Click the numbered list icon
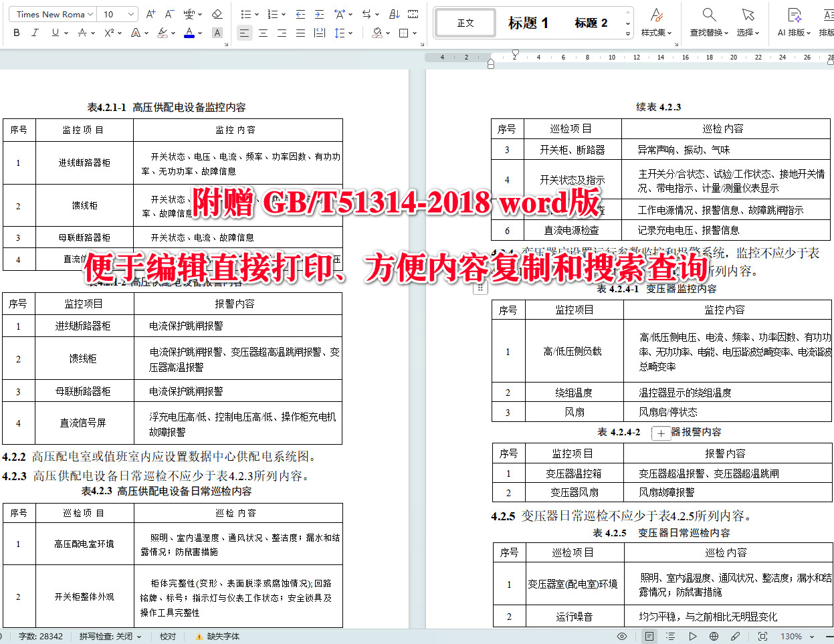The image size is (834, 644). (x=272, y=14)
